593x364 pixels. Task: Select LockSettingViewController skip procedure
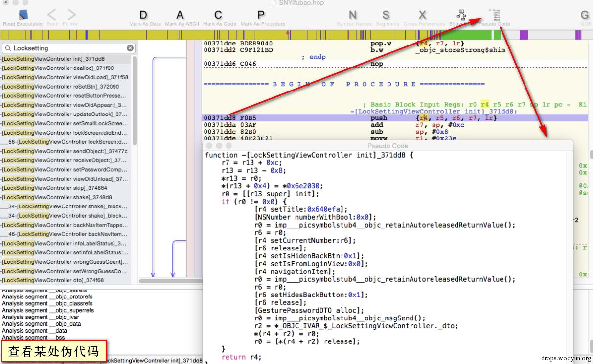pyautogui.click(x=55, y=188)
